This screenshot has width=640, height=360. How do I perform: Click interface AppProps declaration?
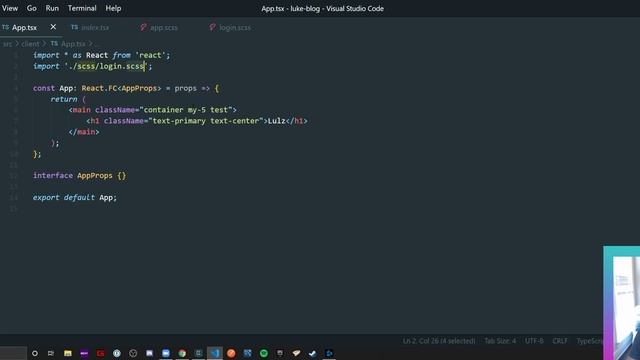point(79,176)
